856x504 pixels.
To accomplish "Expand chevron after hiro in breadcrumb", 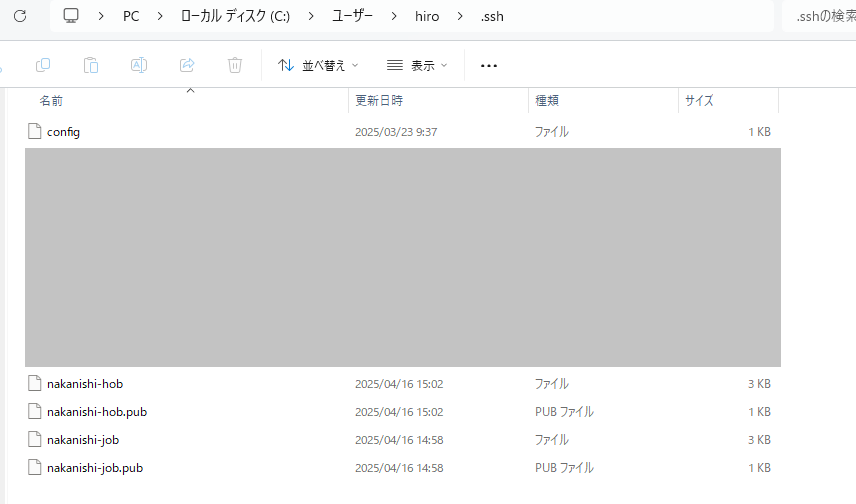I will tap(460, 16).
